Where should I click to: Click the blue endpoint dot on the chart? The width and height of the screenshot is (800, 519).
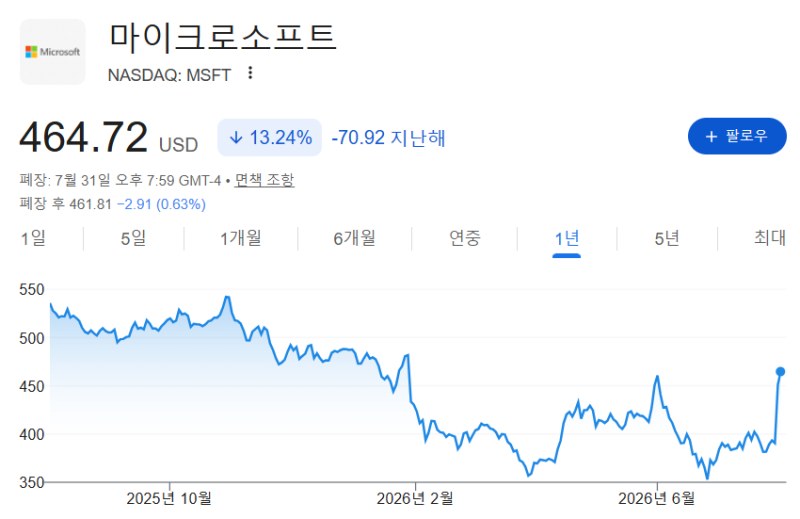coord(780,372)
